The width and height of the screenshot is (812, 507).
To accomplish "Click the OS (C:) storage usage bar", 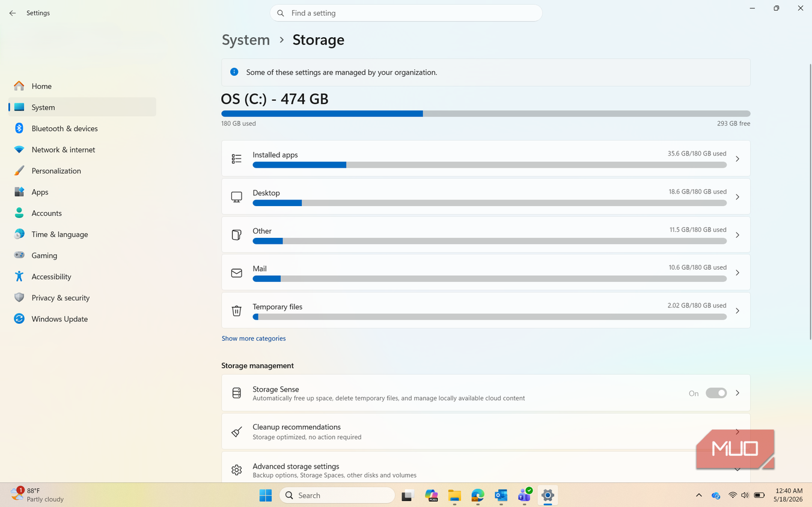I will [486, 114].
